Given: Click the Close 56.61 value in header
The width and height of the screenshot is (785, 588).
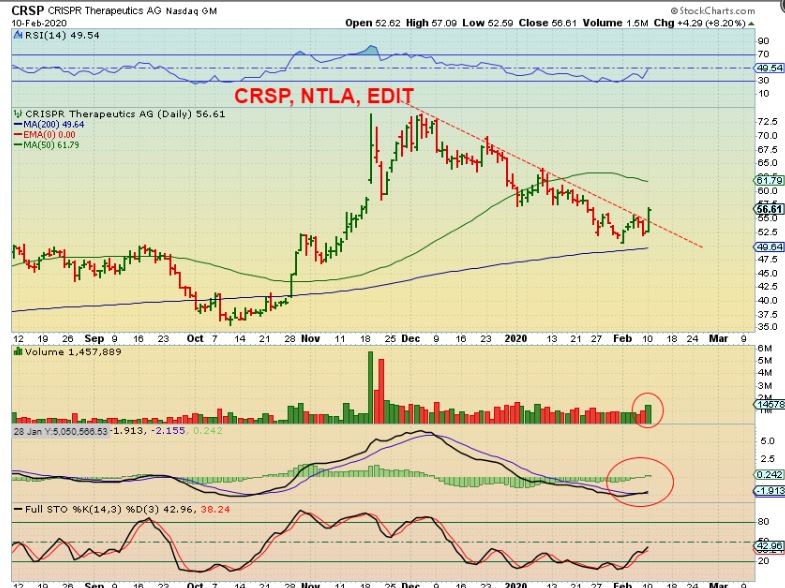Looking at the screenshot, I should [548, 23].
